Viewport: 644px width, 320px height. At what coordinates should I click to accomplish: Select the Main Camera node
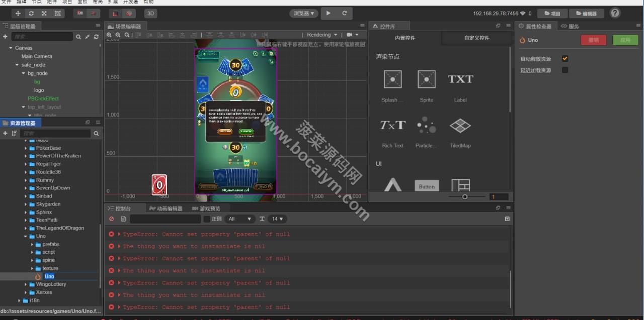(37, 56)
